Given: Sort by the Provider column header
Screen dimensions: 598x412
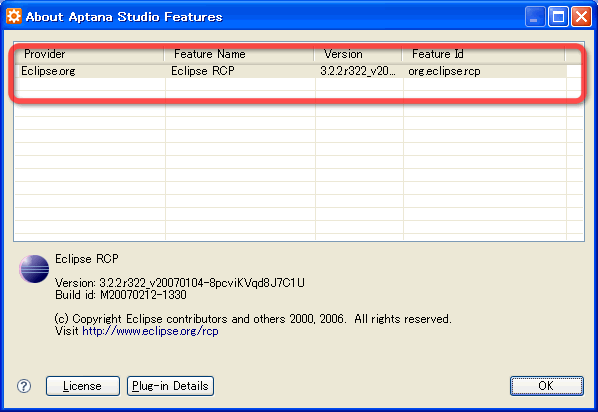Looking at the screenshot, I should click(x=90, y=54).
